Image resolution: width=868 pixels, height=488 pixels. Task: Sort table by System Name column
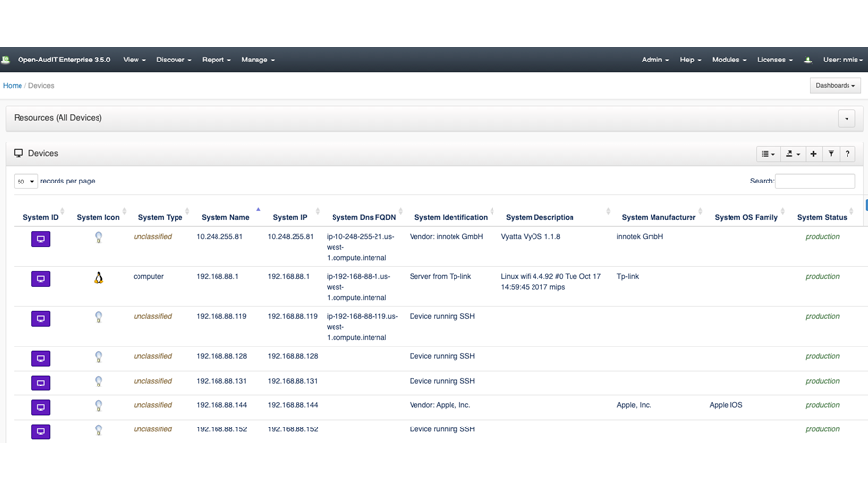(225, 217)
